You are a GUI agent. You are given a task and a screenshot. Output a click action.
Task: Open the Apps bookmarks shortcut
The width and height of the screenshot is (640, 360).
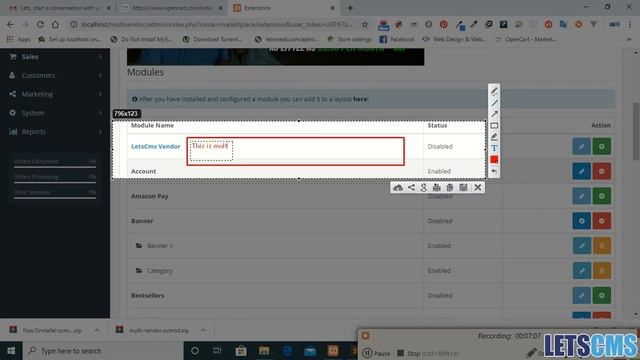18,39
